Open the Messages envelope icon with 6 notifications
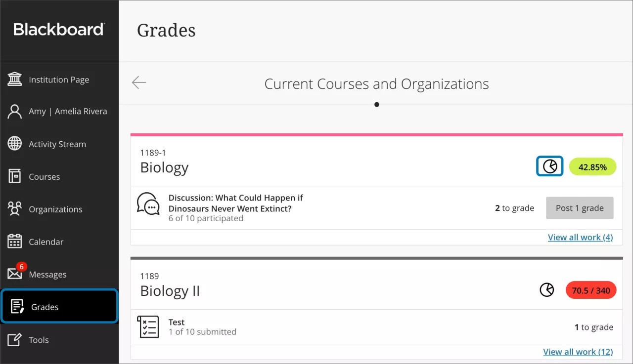 click(x=14, y=274)
